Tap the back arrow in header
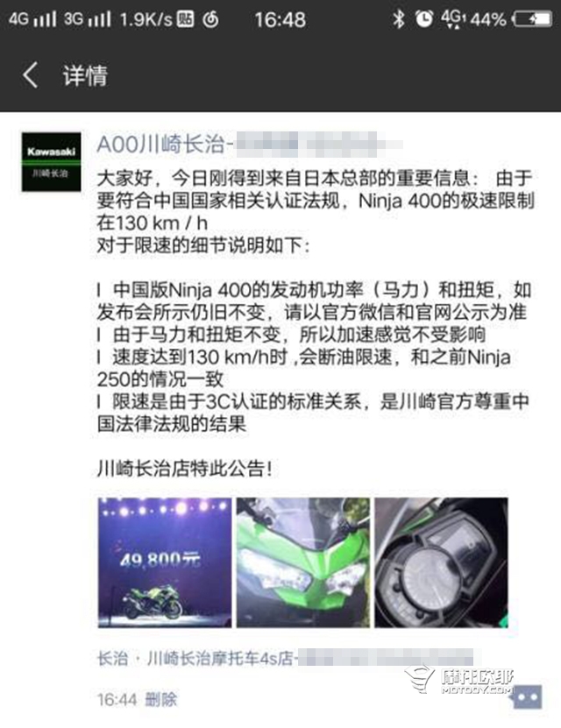 point(30,75)
